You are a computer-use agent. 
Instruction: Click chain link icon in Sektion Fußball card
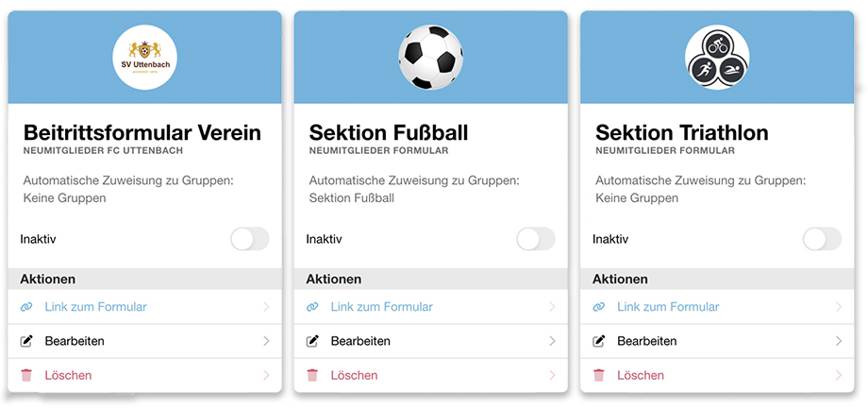pyautogui.click(x=312, y=307)
